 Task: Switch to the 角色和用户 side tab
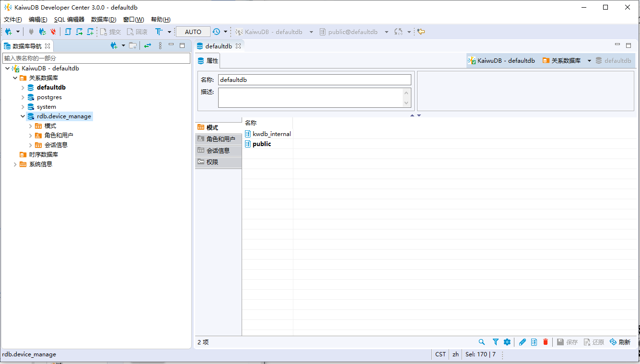[x=218, y=139]
